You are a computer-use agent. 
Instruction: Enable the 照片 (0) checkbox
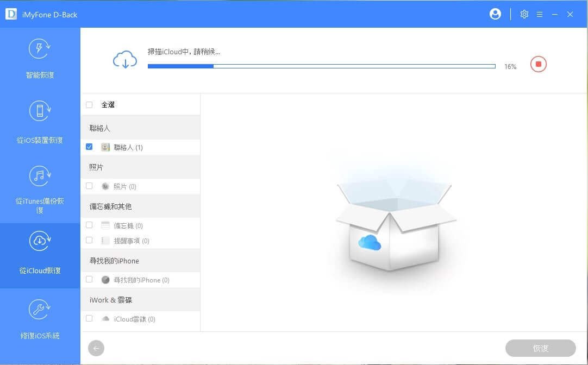tap(89, 186)
